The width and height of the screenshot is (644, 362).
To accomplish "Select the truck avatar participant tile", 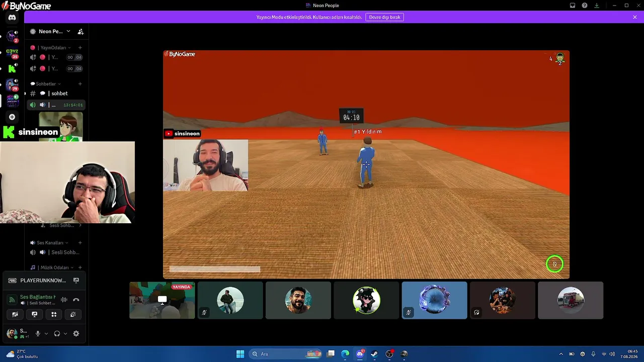I will [571, 300].
